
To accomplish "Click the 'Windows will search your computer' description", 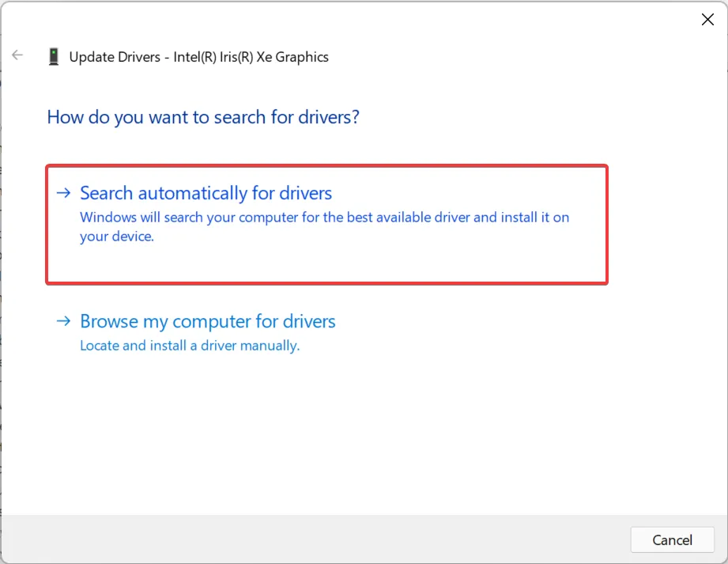I will click(324, 217).
